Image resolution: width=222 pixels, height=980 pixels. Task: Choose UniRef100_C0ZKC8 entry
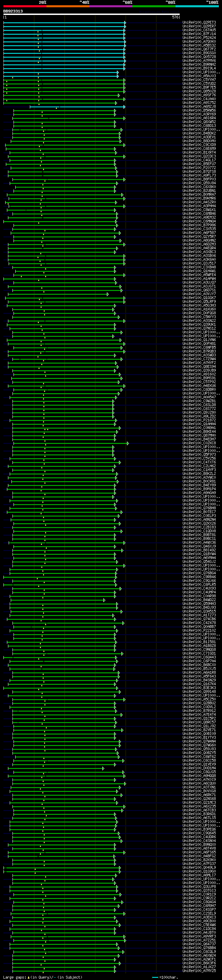pos(199,443)
